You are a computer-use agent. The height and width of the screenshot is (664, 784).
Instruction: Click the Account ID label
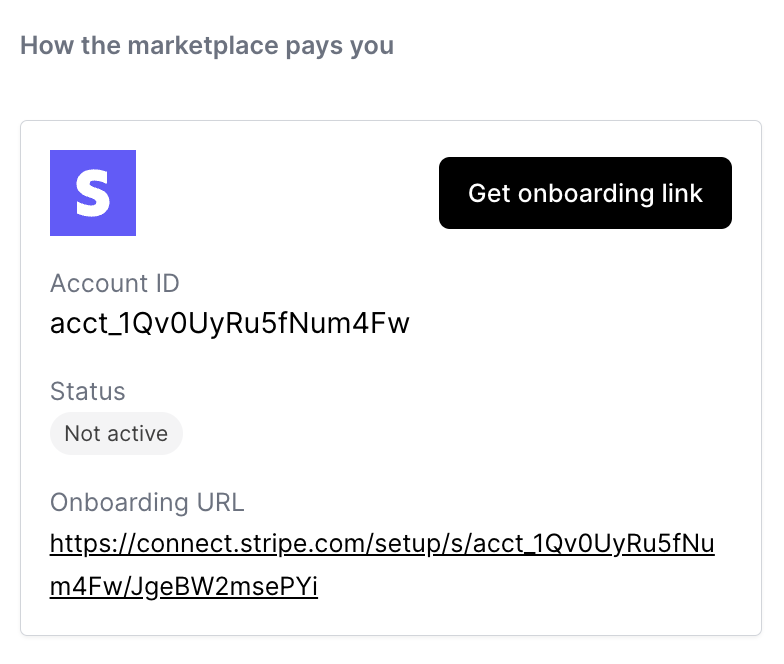tap(115, 283)
